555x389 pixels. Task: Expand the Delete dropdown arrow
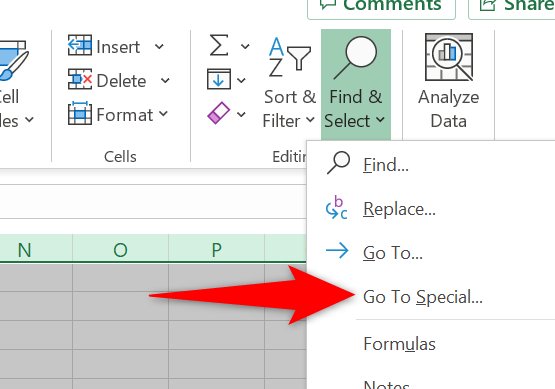(165, 80)
